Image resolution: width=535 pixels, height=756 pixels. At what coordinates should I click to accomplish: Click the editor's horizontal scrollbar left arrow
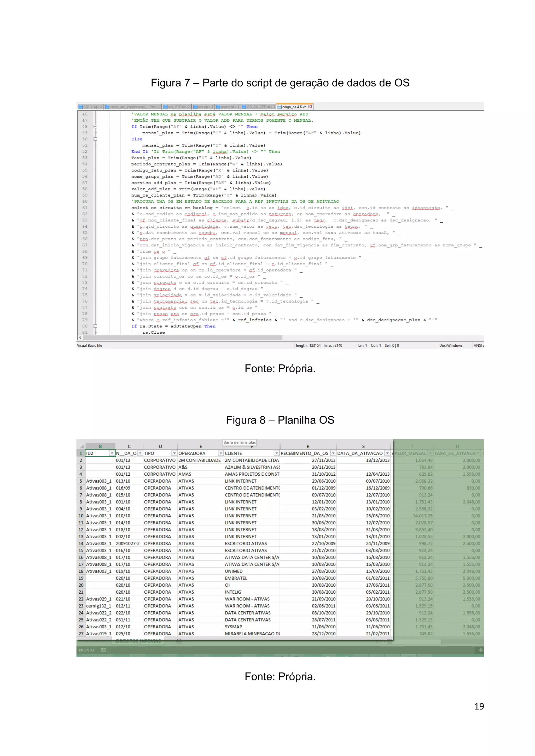pyautogui.click(x=80, y=338)
